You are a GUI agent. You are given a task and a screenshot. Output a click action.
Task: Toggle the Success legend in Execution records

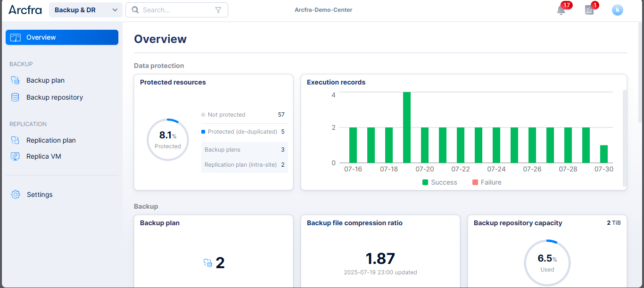click(x=439, y=182)
